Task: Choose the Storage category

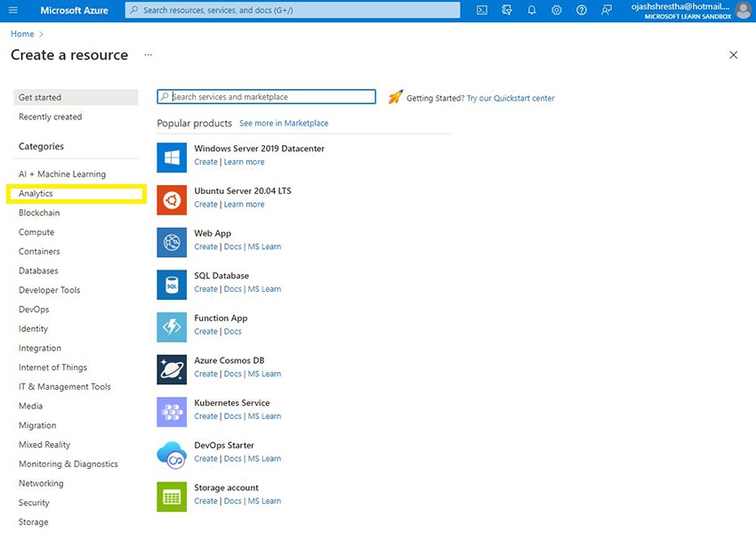Action: (x=33, y=521)
